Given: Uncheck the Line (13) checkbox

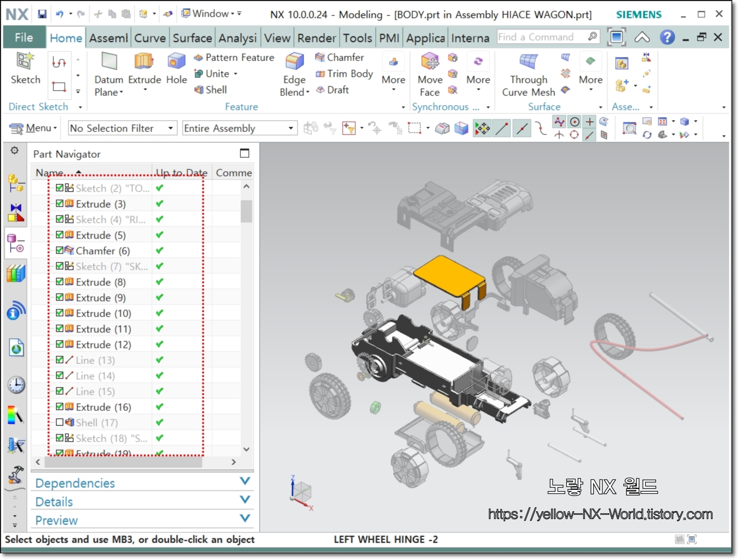Looking at the screenshot, I should [60, 360].
